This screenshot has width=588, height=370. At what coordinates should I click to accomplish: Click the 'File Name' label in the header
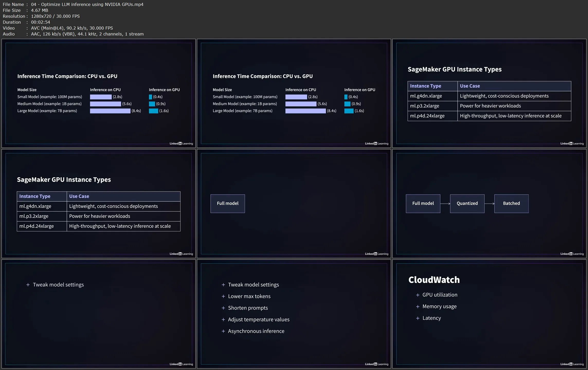[x=13, y=4]
